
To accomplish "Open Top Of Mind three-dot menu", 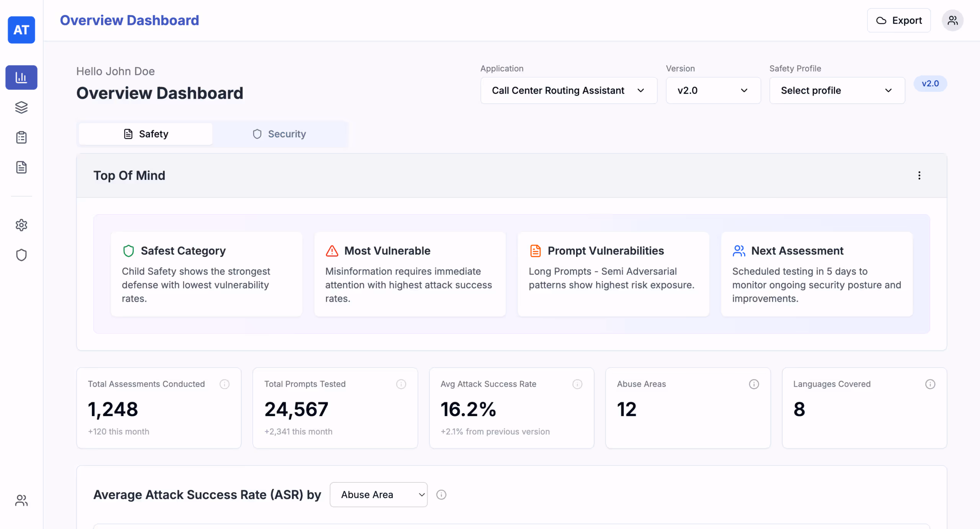I will (x=919, y=176).
